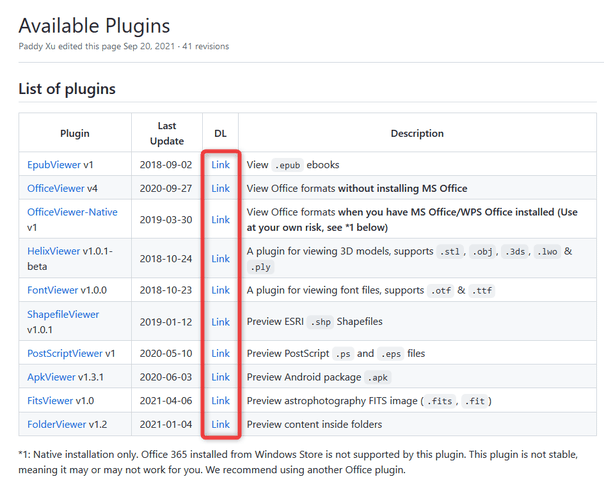Open the ApkViewer plugin page
Image resolution: width=604 pixels, height=486 pixels.
51,377
